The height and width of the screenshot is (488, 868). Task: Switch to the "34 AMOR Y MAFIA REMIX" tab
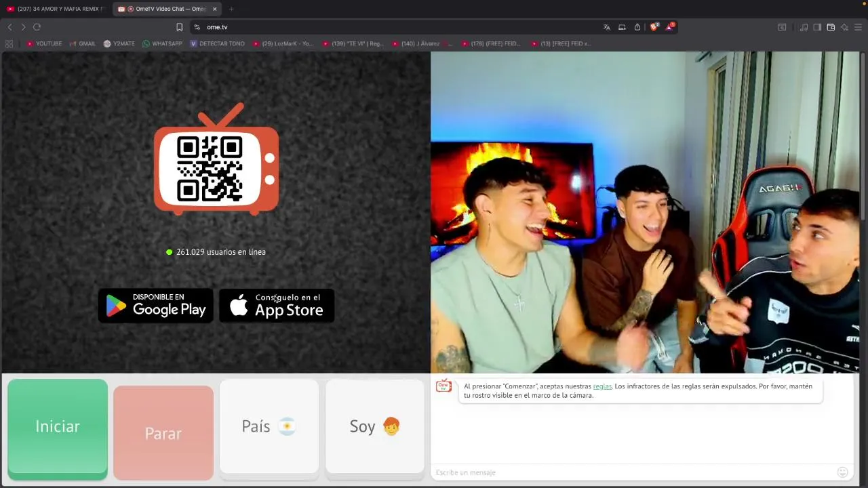pos(56,9)
